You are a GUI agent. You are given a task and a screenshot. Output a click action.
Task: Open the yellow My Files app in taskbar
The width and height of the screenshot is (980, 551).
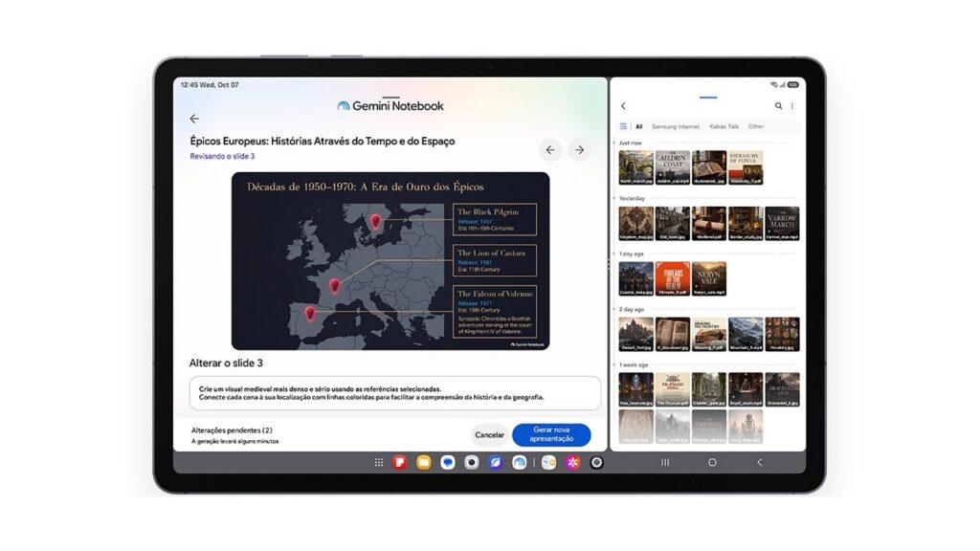tap(424, 462)
